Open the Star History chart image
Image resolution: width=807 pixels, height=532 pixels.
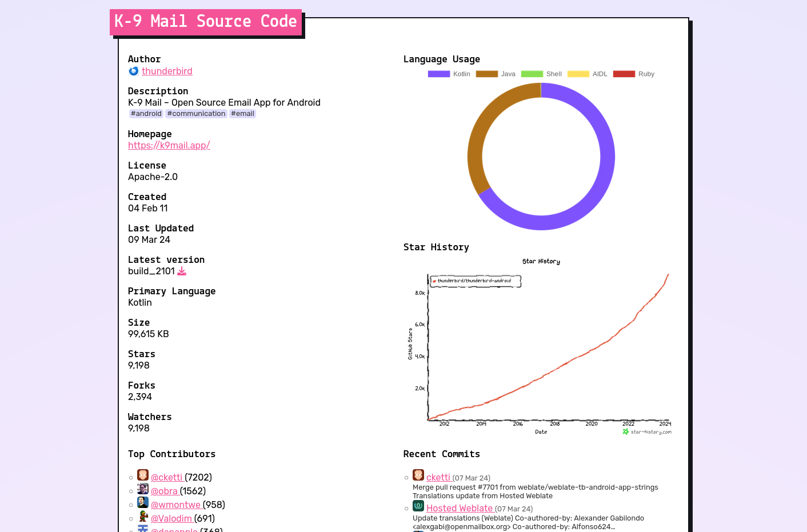click(541, 346)
